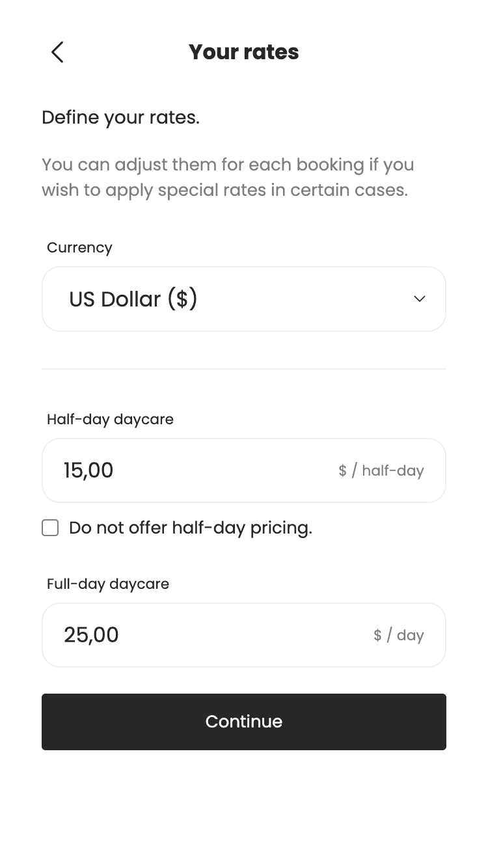Click the currency dropdown chevron arrow
Viewport: 488px width, 868px height.
[x=420, y=299]
